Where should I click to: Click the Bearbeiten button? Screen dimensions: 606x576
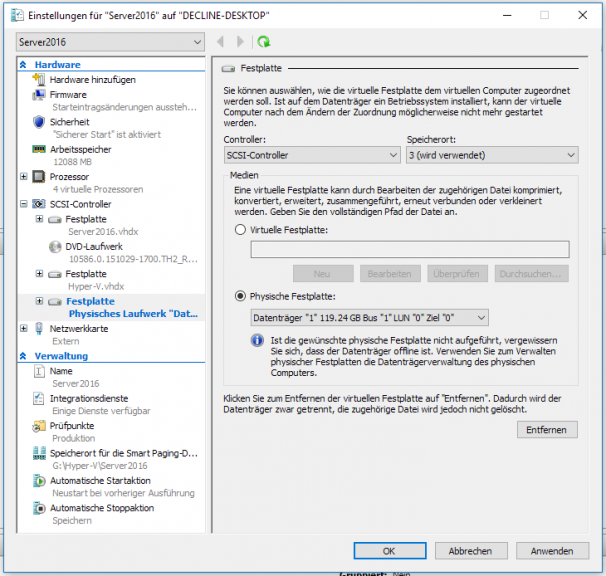(x=390, y=274)
